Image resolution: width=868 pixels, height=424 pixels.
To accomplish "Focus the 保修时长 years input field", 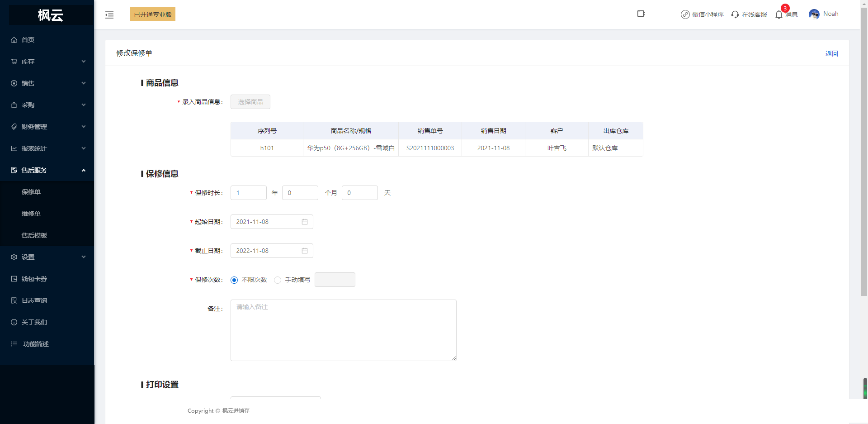I will point(249,193).
